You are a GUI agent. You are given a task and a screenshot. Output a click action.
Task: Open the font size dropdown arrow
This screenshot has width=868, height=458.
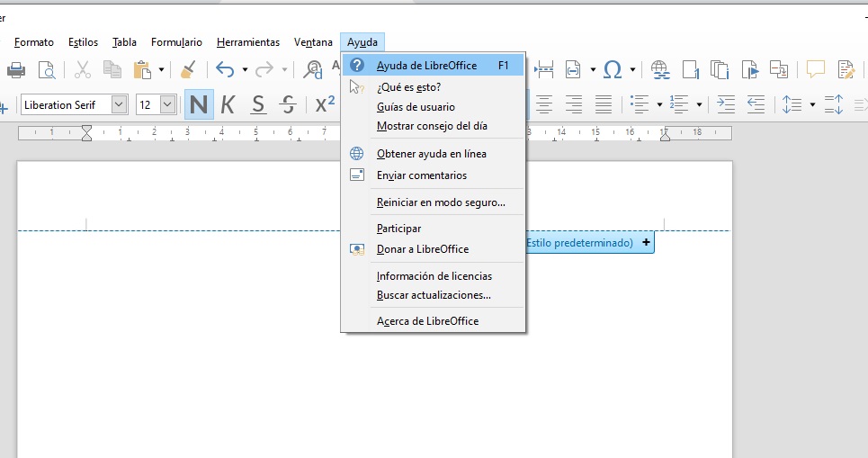pos(167,104)
